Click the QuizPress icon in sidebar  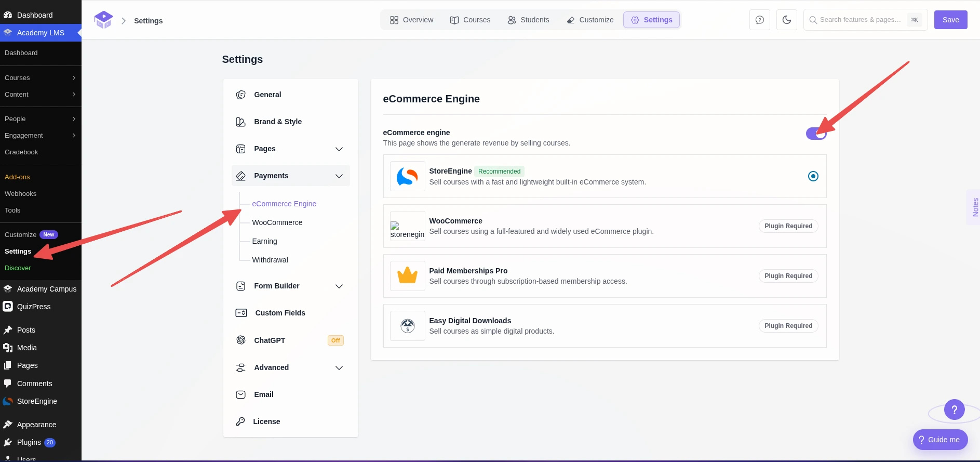(x=8, y=307)
